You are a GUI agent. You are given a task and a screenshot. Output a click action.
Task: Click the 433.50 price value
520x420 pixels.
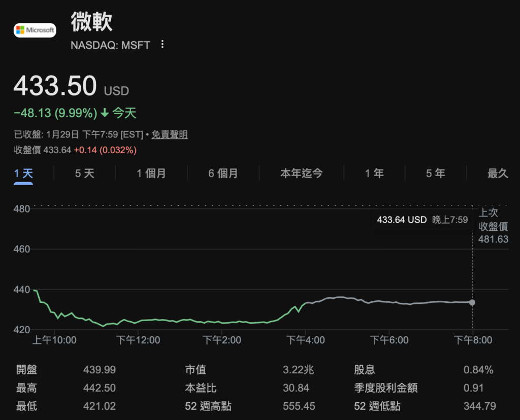[55, 86]
